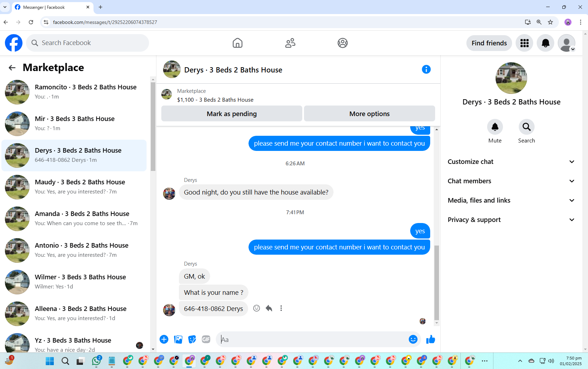Open the $1,100 - 3 Beds 2 Baths listing link

point(215,100)
